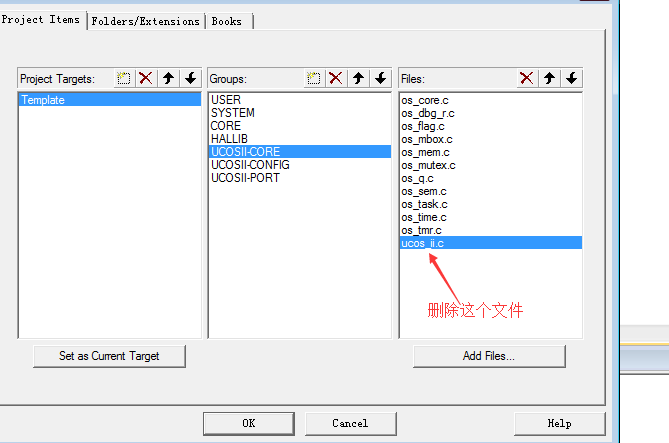Select the USER group
The height and width of the screenshot is (443, 669).
click(x=300, y=100)
